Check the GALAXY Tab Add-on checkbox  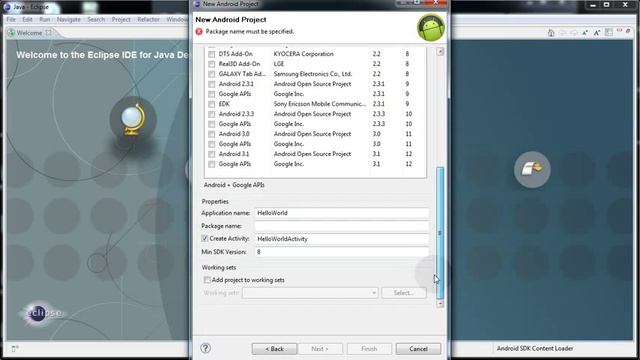point(211,74)
